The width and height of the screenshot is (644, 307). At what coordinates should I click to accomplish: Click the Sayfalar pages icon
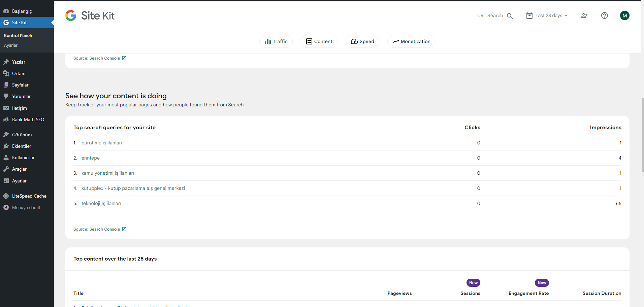pos(6,85)
